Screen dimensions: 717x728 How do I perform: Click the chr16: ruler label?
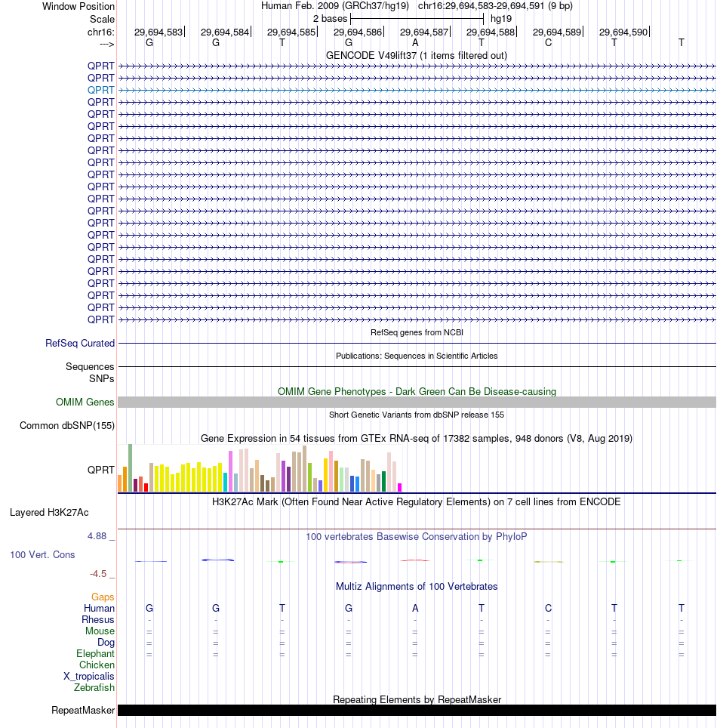[x=100, y=32]
